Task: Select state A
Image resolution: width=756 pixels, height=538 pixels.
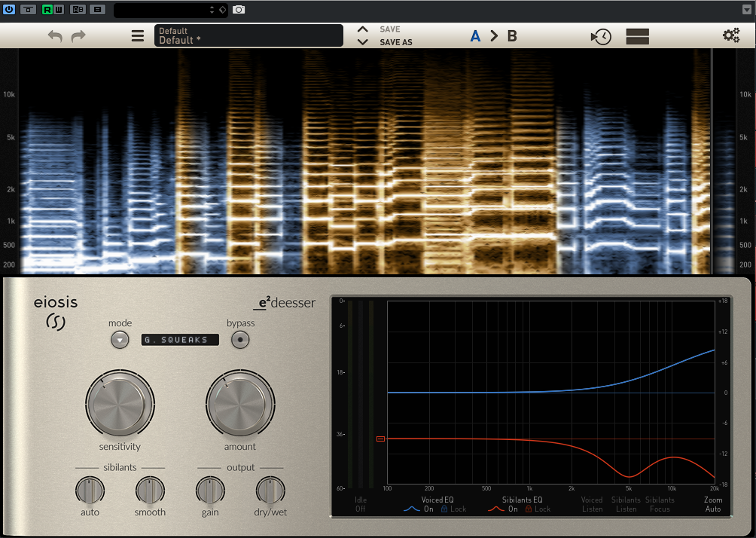Action: click(x=475, y=35)
